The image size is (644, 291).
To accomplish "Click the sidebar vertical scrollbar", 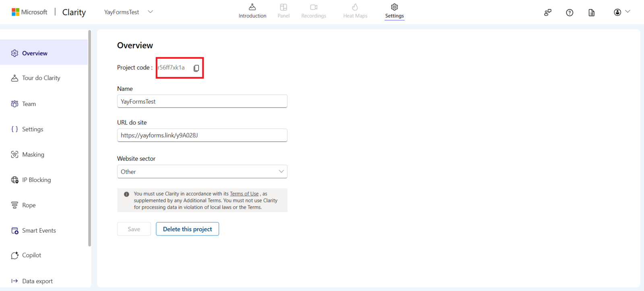I will point(89,137).
